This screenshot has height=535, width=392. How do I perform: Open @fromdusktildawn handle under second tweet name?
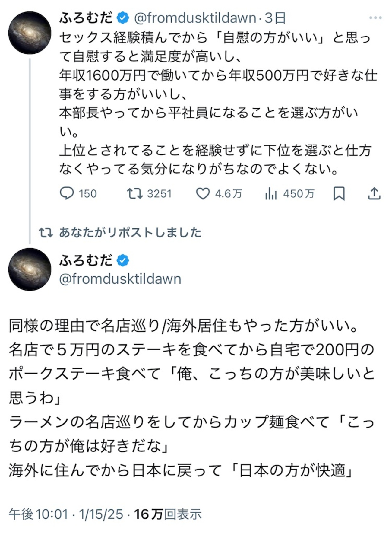point(120,279)
